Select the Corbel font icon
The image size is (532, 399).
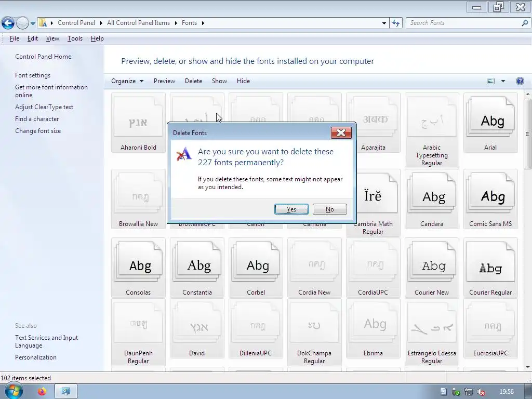[256, 268]
